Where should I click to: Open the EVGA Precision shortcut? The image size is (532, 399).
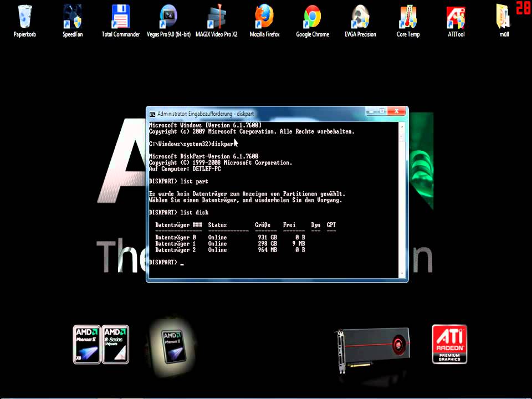[x=360, y=18]
